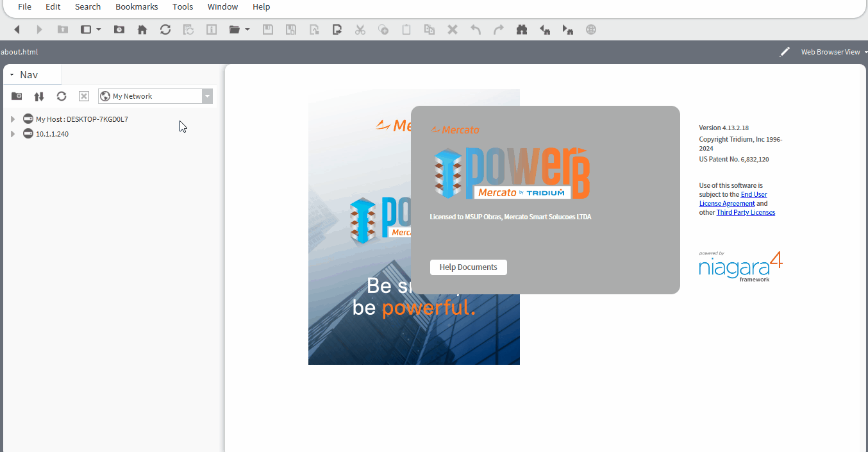Click the Help Documents button
Viewport: 868px width, 452px height.
tap(469, 267)
